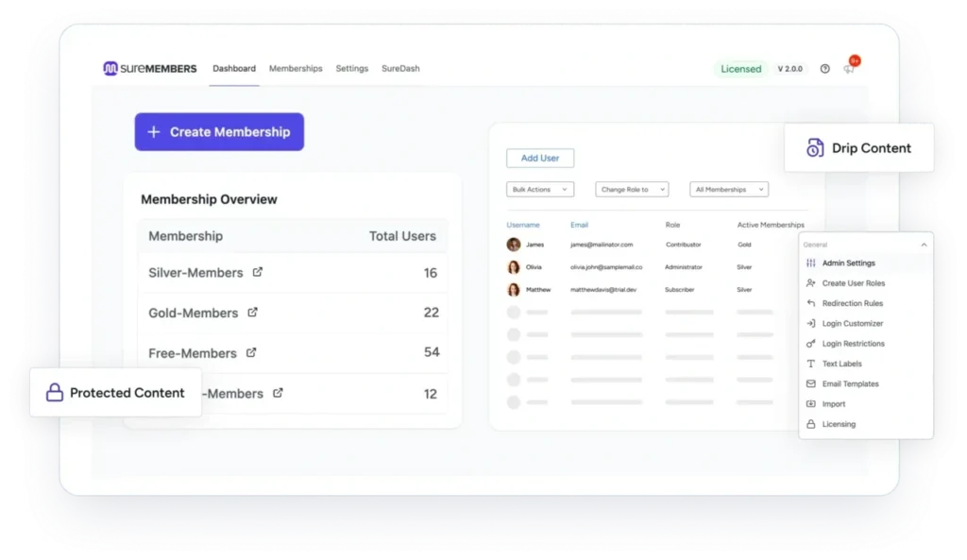Click the Protected Content lock icon
Viewport: 967px width, 560px height.
coord(55,392)
